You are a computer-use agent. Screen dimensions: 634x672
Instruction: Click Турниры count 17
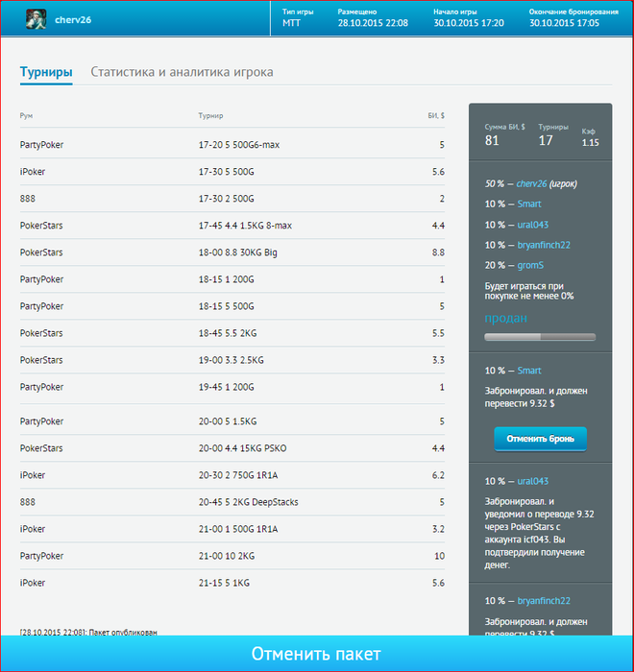(546, 140)
